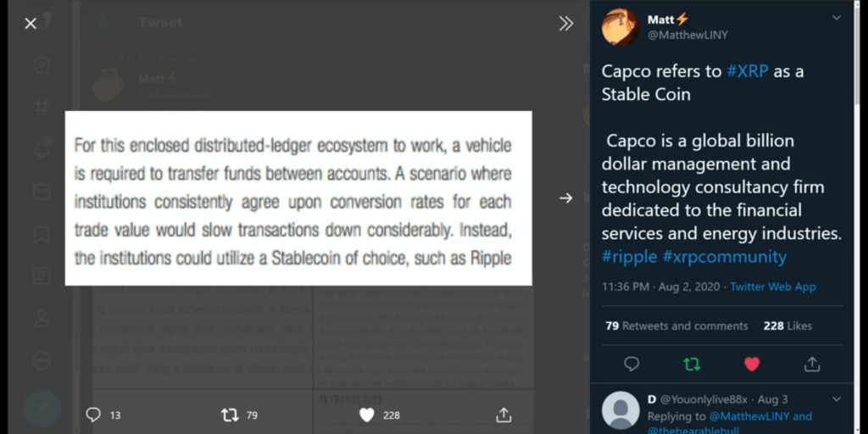View the 79 Retweets and comments
The width and height of the screenshot is (868, 434).
(x=676, y=325)
